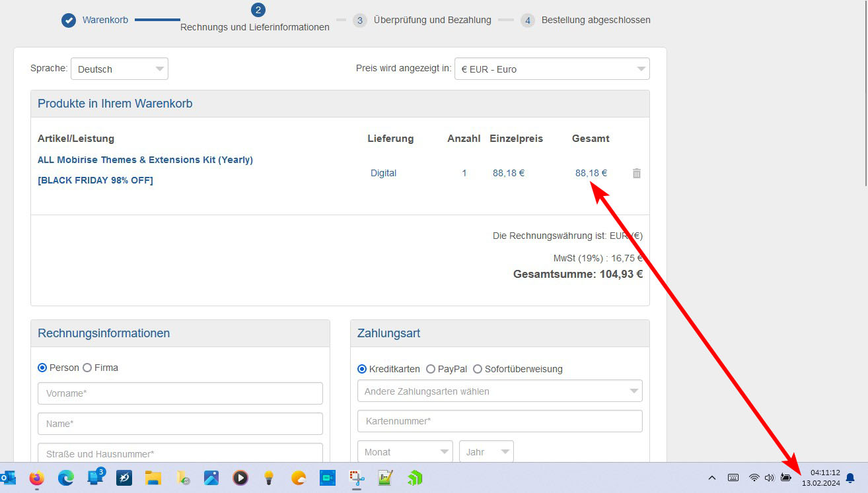Open the Sprache language dropdown
This screenshot has height=493, width=868.
point(119,69)
